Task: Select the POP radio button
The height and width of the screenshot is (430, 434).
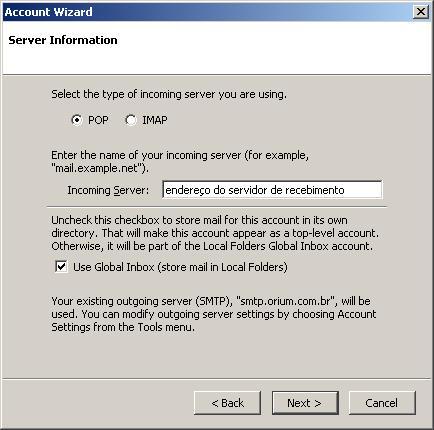Action: [77, 120]
